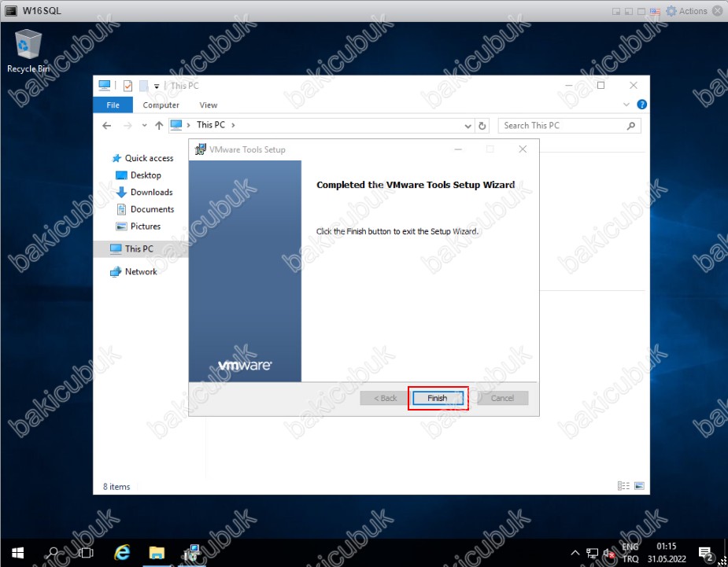Click the VMware Tools Setup title icon
728x567 pixels.
point(201,149)
